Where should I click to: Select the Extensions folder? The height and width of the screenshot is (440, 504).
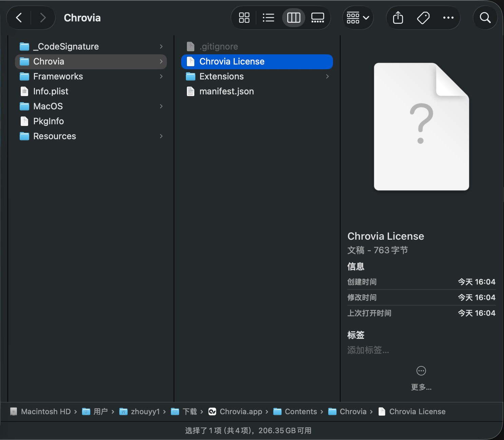257,76
